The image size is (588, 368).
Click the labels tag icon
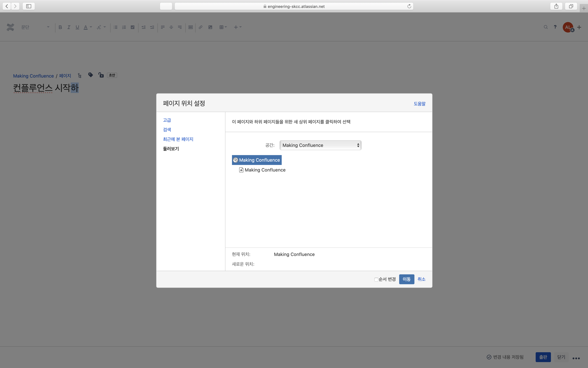pos(91,75)
